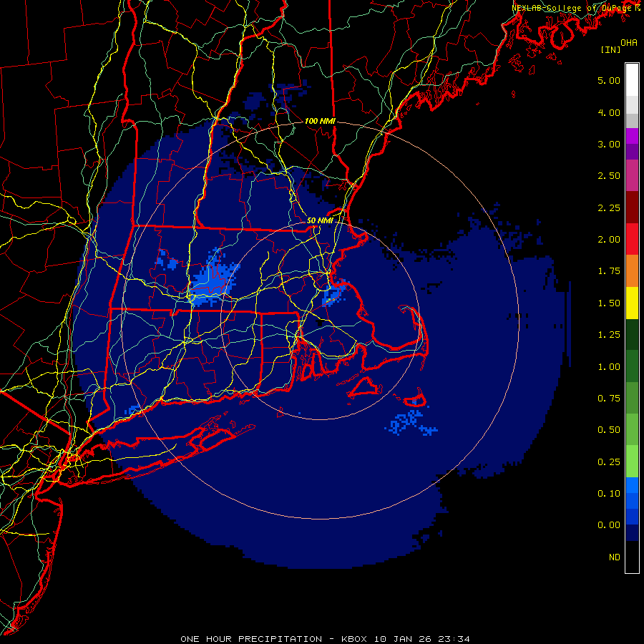
Task: Select the 2.50 legend value
Action: pyautogui.click(x=609, y=176)
